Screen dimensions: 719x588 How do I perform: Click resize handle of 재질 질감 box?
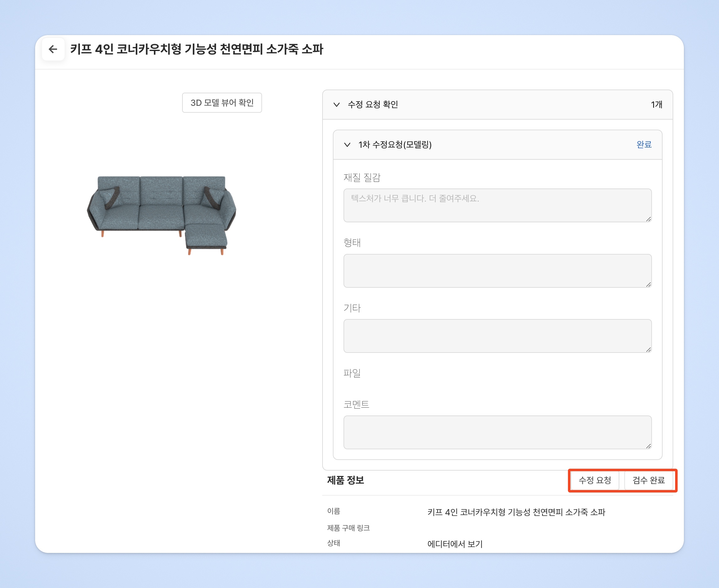coord(648,219)
